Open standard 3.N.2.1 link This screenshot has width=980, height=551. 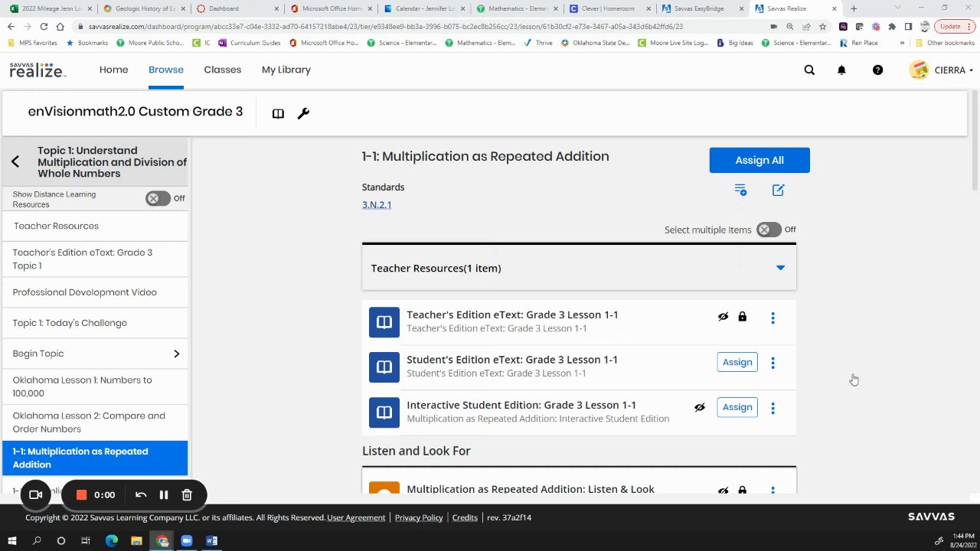(x=377, y=204)
